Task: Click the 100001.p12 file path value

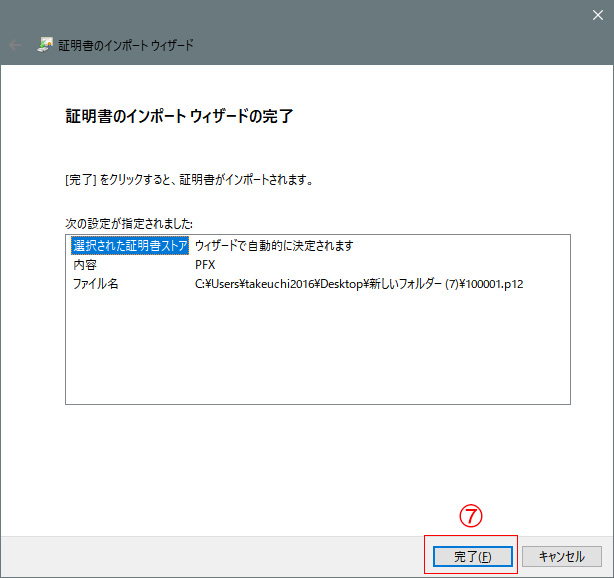Action: (x=359, y=284)
